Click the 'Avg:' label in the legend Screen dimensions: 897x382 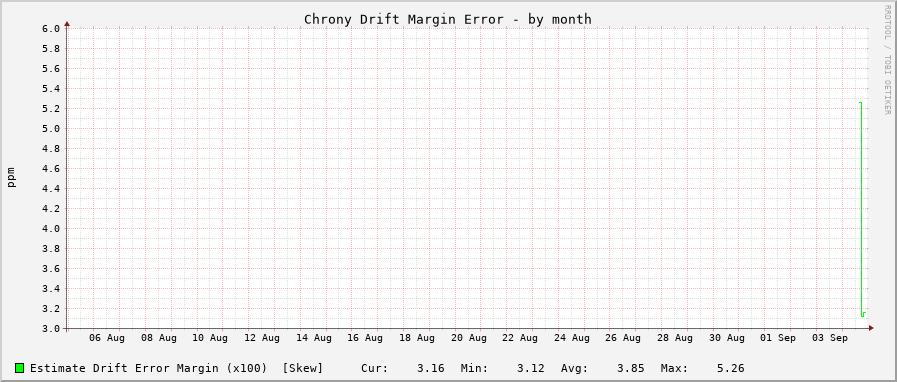coord(574,368)
